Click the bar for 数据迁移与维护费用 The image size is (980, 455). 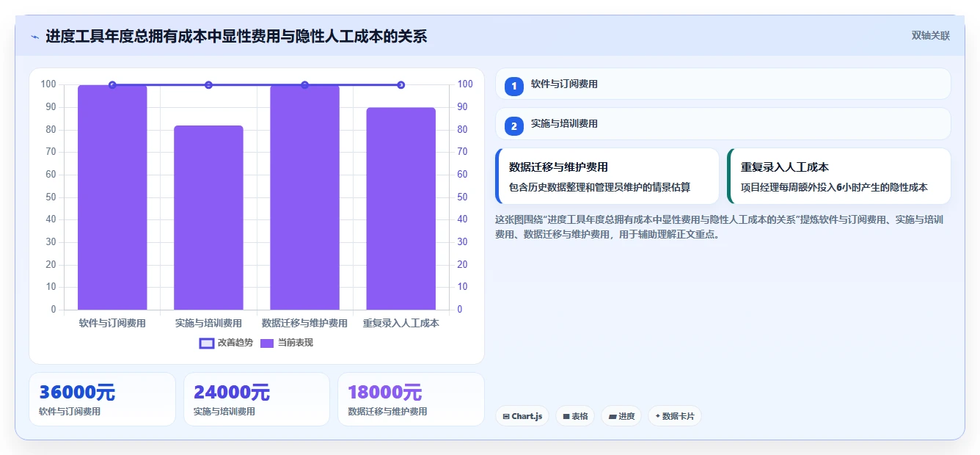click(304, 197)
